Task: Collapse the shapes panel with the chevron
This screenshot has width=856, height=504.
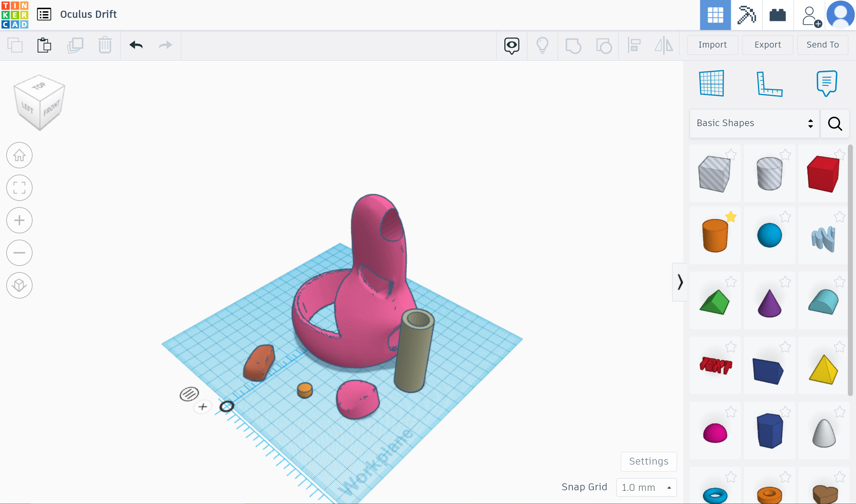Action: pyautogui.click(x=680, y=283)
